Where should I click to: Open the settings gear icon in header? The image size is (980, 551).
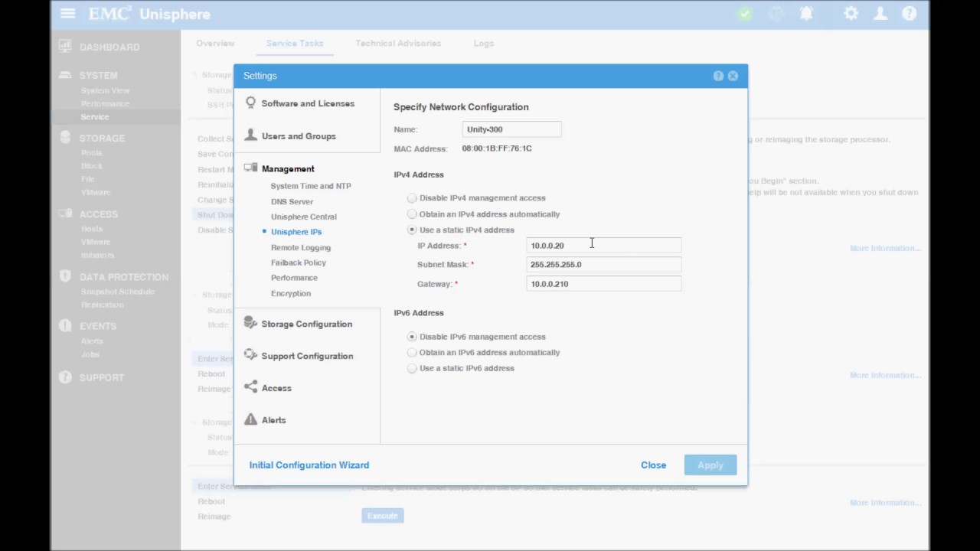click(851, 14)
